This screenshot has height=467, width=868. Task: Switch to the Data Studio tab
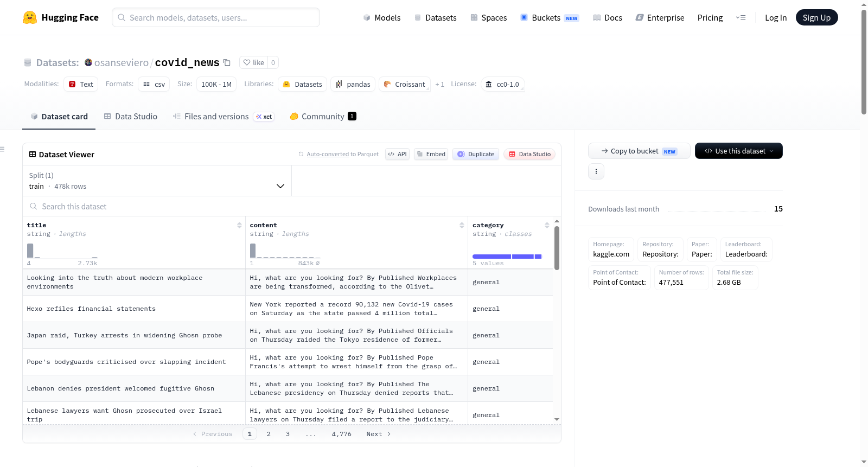[131, 116]
